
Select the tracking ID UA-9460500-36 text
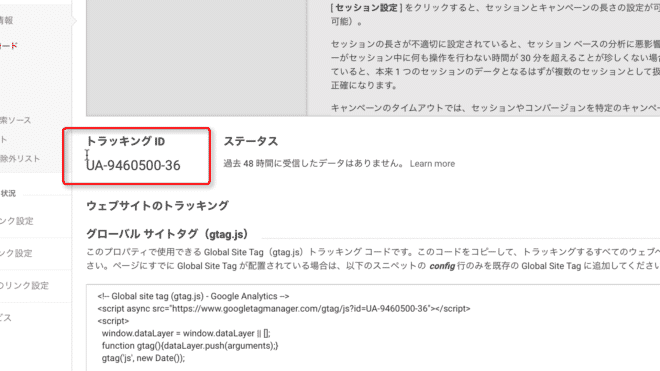pyautogui.click(x=133, y=165)
